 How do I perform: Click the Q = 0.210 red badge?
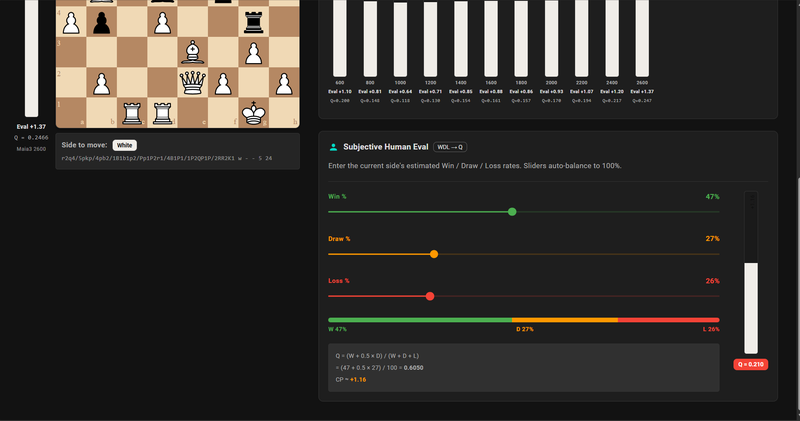point(750,365)
